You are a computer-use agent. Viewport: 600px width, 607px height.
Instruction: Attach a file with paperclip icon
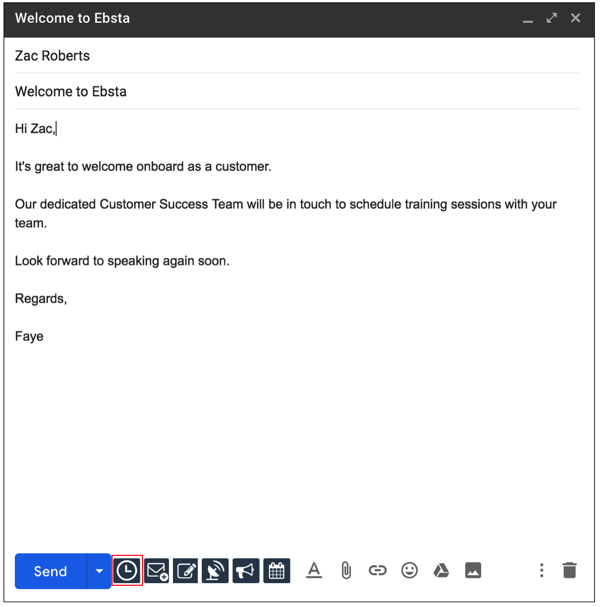tap(346, 570)
